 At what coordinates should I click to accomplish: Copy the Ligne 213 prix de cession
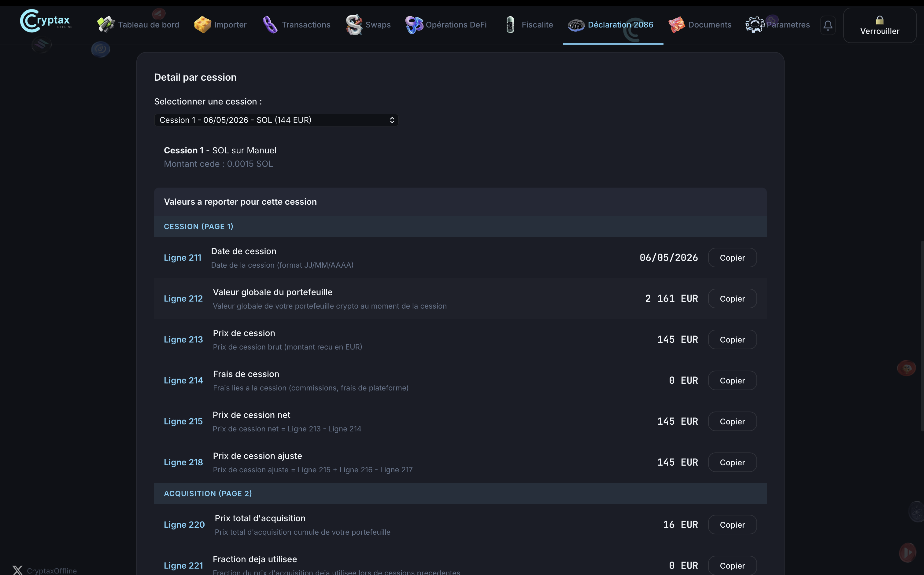click(732, 340)
